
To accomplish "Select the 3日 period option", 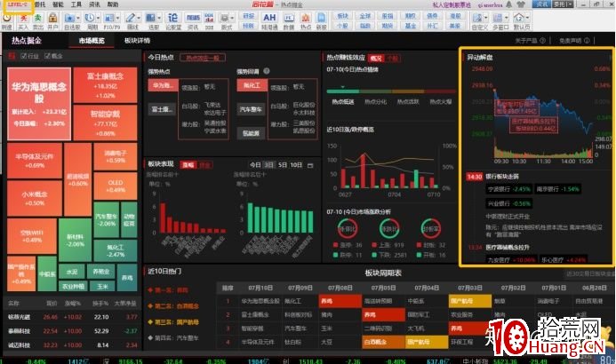I will [269, 165].
